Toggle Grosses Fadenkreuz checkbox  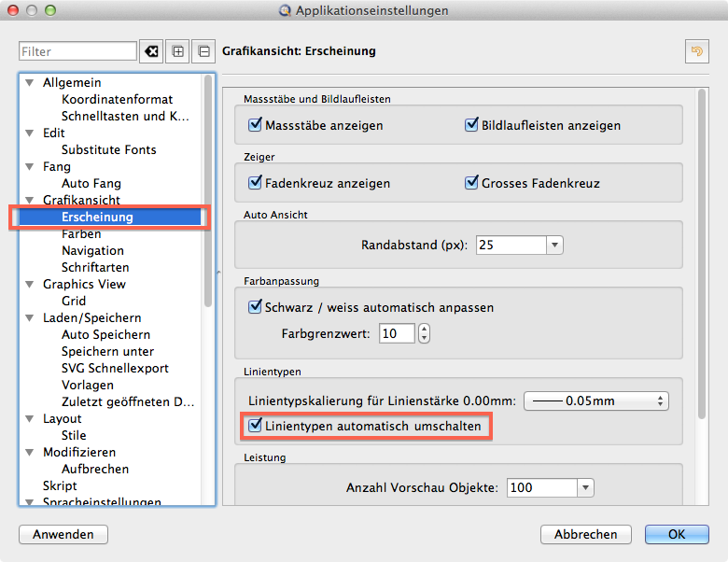click(472, 183)
